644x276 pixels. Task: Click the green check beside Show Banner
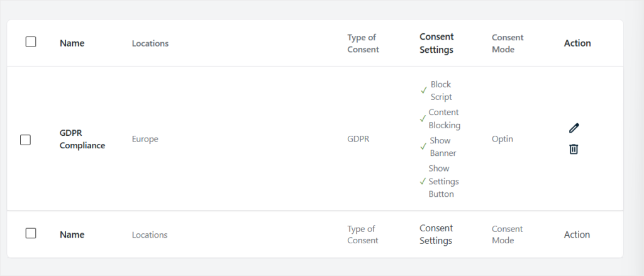423,146
